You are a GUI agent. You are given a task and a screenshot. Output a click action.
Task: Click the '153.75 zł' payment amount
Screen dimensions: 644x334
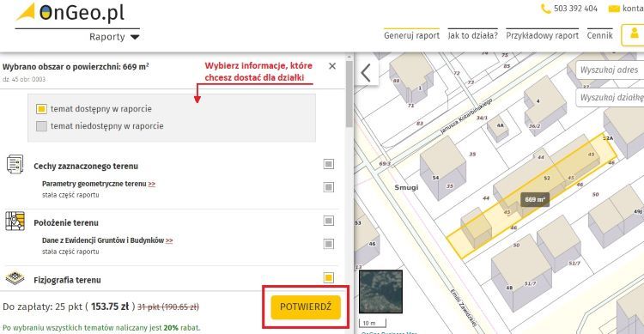(x=110, y=307)
